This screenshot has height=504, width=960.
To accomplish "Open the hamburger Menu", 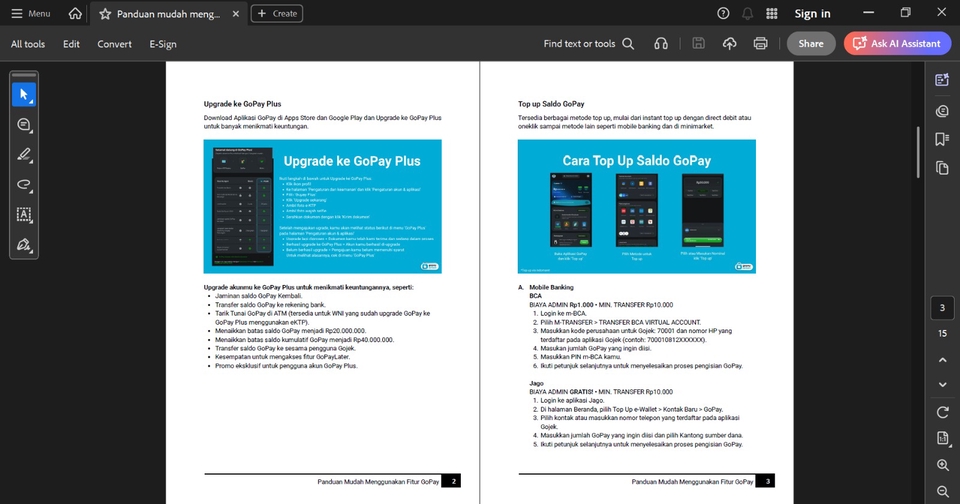I will [30, 14].
